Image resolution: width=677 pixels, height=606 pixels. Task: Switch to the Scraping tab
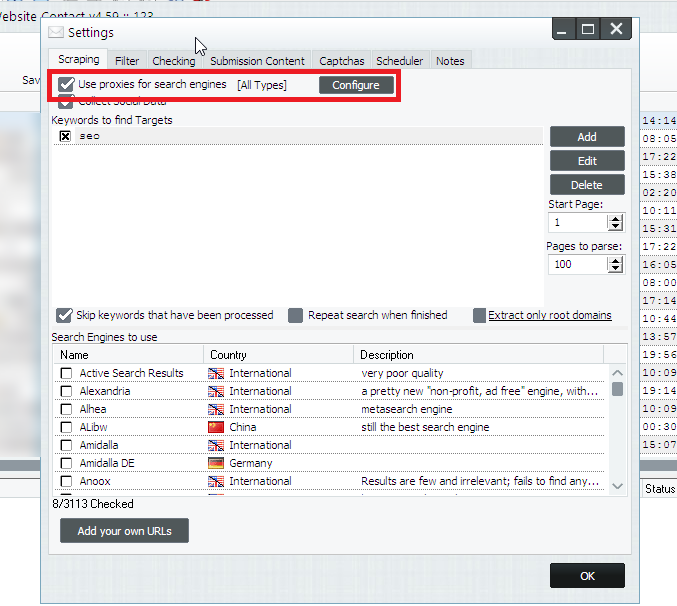tap(79, 59)
